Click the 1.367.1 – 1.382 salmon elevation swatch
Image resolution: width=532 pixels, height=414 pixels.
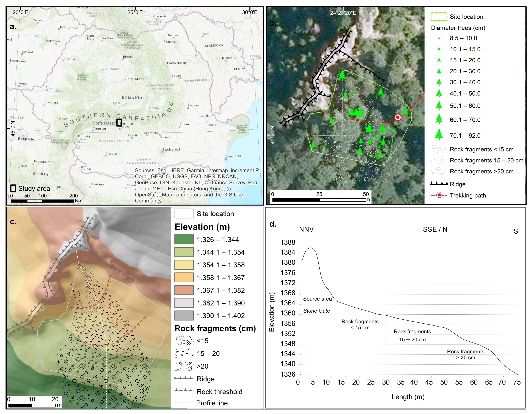(184, 290)
